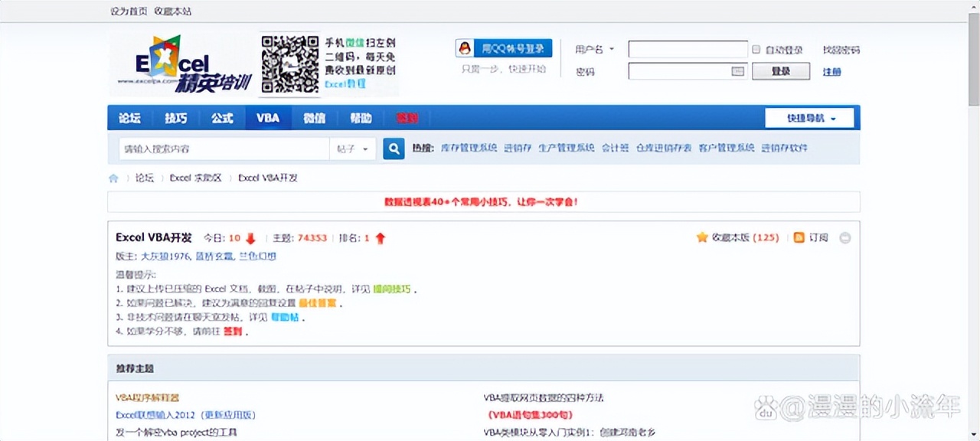Viewport: 980px width, 441px height.
Task: Open the 微信 nav tab
Action: (314, 118)
